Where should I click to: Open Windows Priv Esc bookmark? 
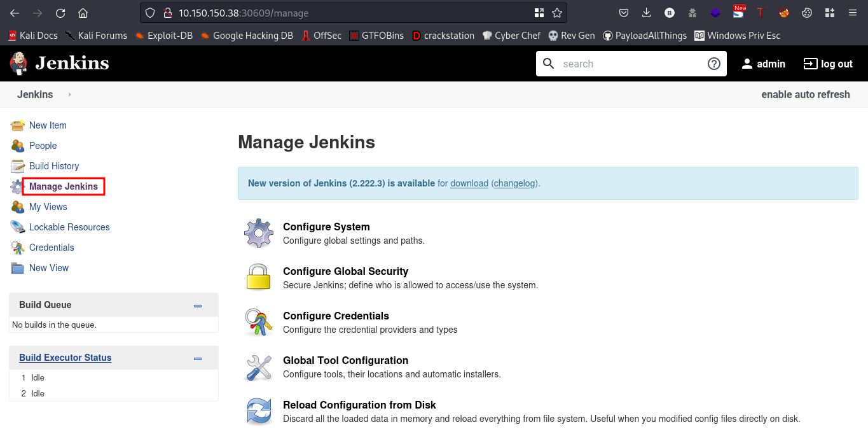click(737, 36)
